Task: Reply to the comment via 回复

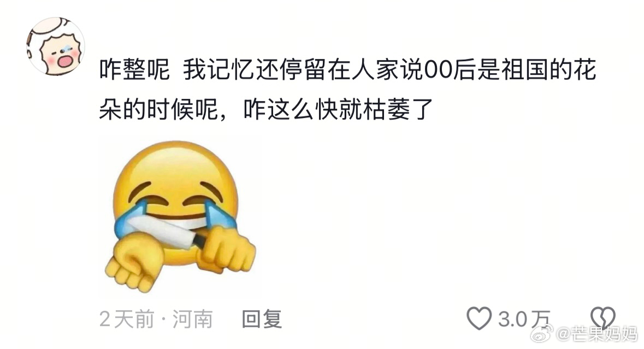Action: 262,319
